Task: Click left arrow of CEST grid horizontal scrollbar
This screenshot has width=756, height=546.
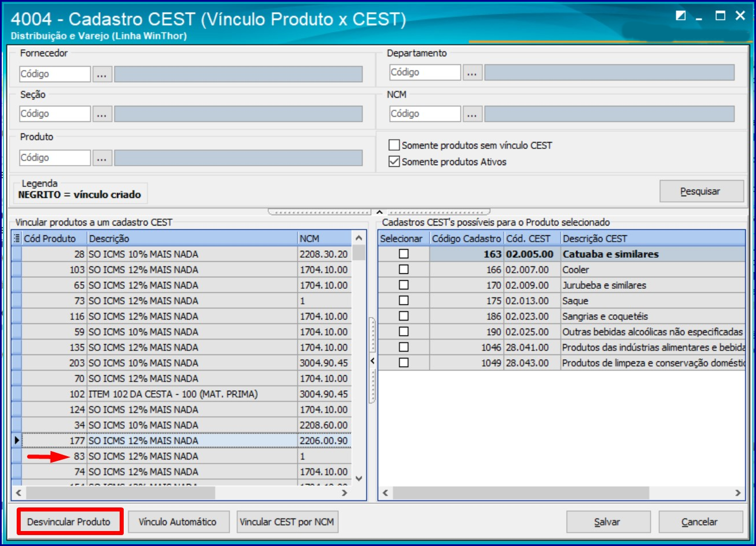Action: 385,493
